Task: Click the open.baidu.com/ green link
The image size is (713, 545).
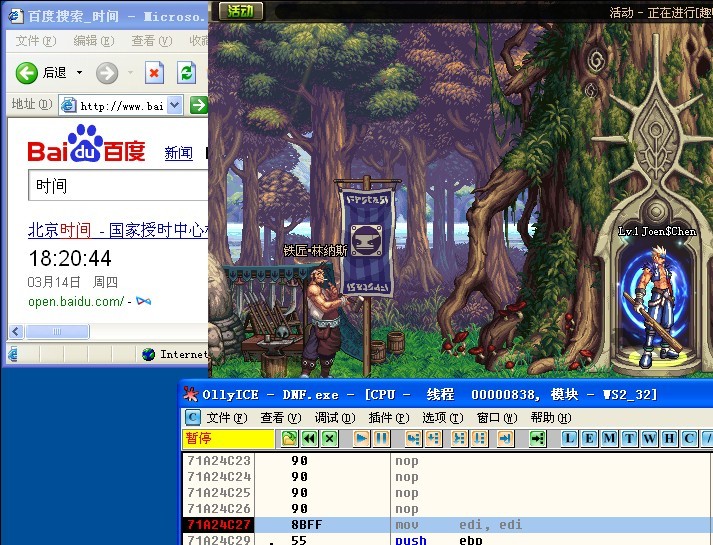Action: [76, 301]
